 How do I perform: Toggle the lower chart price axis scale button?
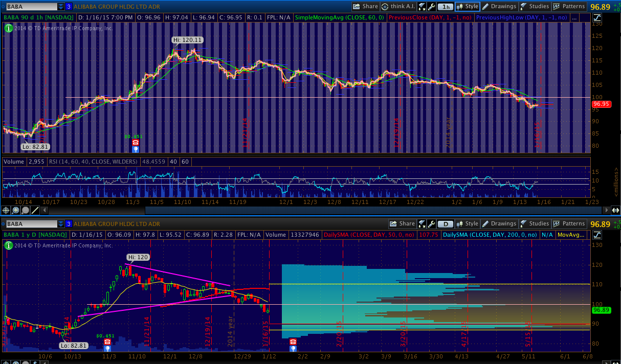(597, 235)
